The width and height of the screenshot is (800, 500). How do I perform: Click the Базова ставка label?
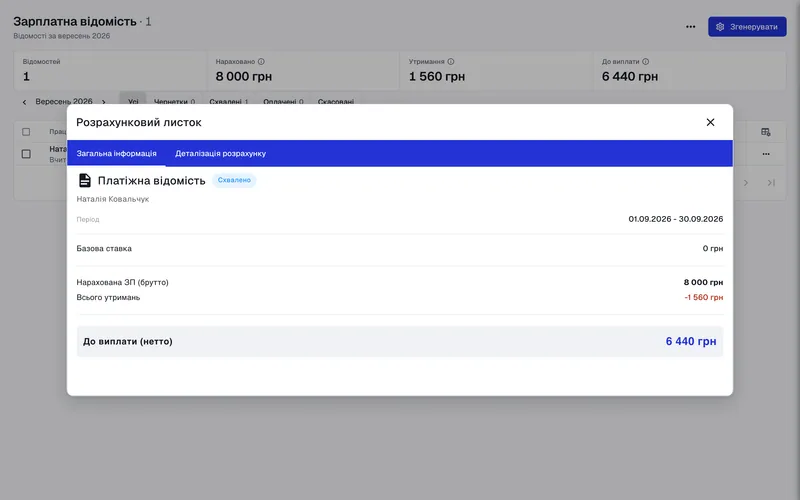(x=104, y=248)
